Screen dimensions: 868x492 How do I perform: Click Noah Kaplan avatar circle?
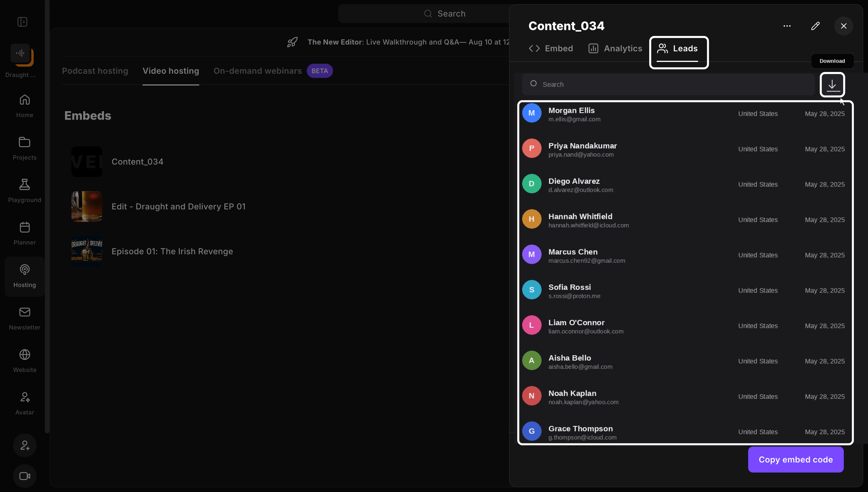[x=531, y=396]
